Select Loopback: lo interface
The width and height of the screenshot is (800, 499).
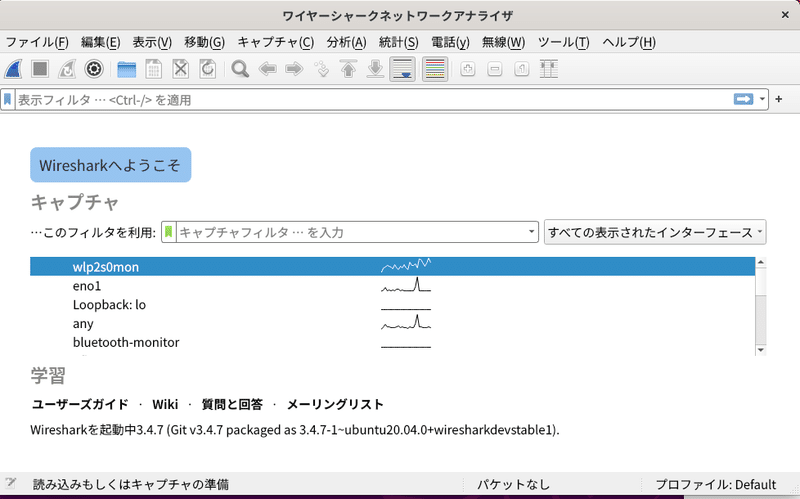[x=392, y=305]
